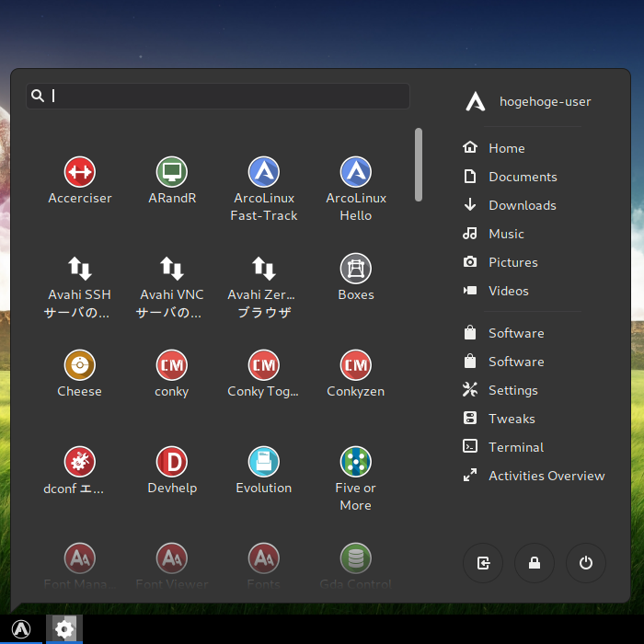Click the app grid scrollbar
644x644 pixels.
coord(419,165)
